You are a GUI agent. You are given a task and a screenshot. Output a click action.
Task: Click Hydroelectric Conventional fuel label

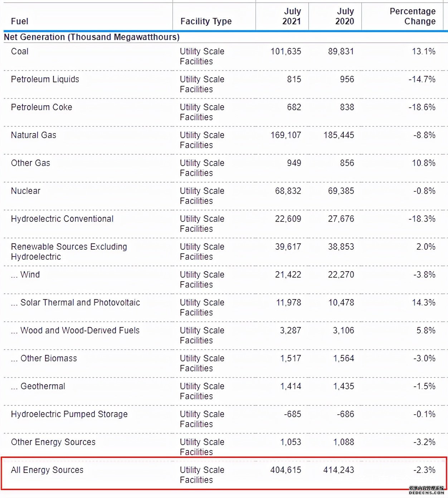pyautogui.click(x=62, y=219)
